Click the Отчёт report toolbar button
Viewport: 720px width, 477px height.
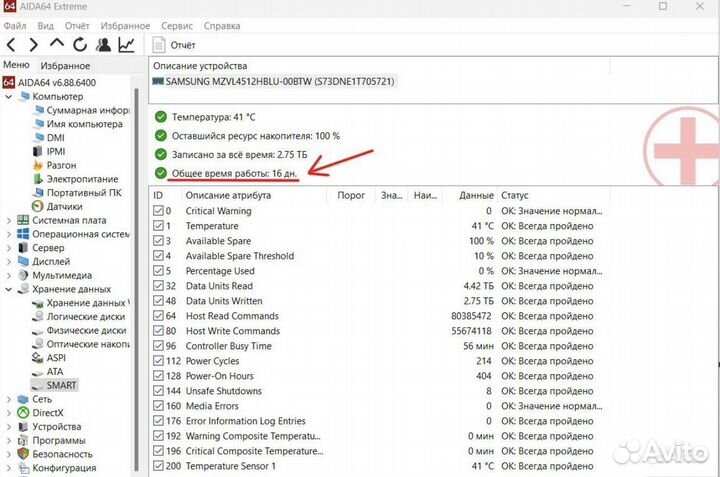pyautogui.click(x=174, y=45)
